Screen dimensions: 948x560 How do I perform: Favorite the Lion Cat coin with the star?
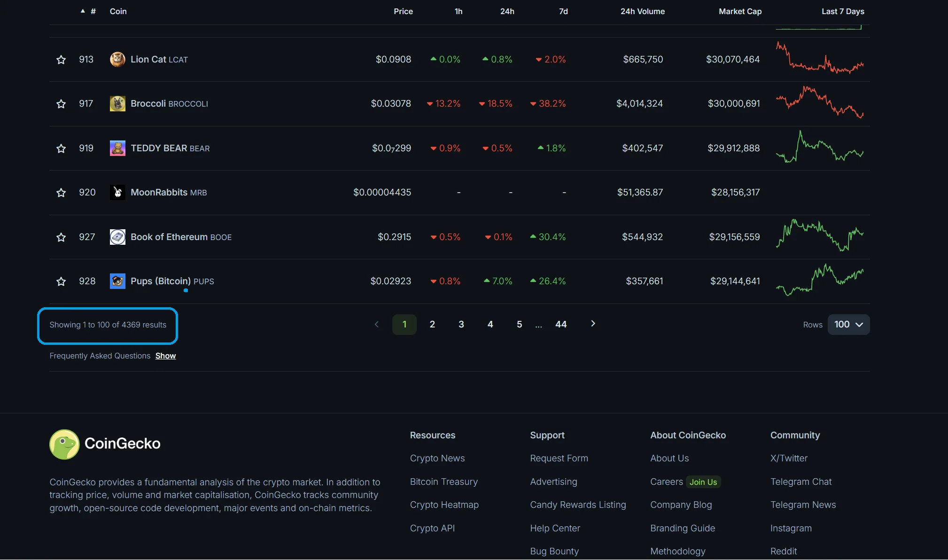tap(61, 59)
